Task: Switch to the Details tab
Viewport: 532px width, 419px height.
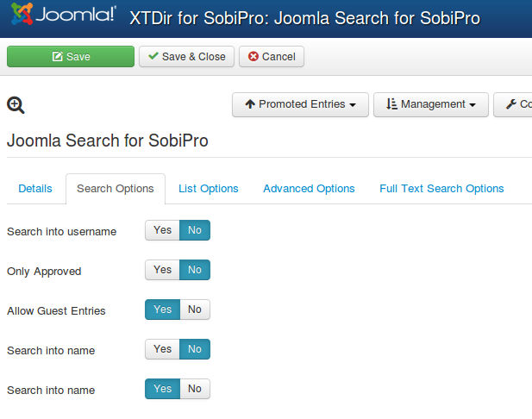Action: [x=35, y=189]
